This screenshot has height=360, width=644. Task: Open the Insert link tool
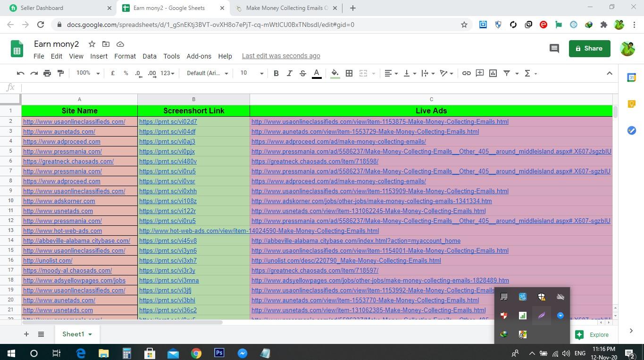[x=466, y=73]
